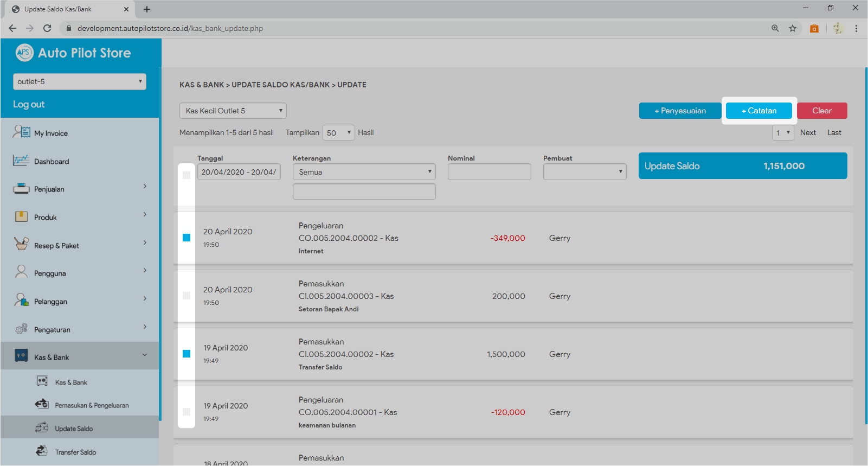This screenshot has width=868, height=466.
Task: Expand the Keterangan Semua dropdown
Action: pyautogui.click(x=364, y=172)
